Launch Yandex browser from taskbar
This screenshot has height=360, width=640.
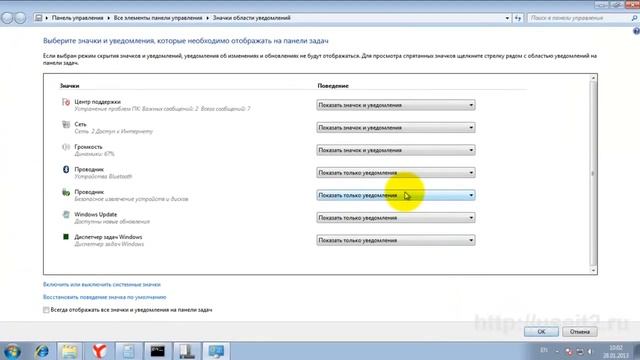coord(99,351)
